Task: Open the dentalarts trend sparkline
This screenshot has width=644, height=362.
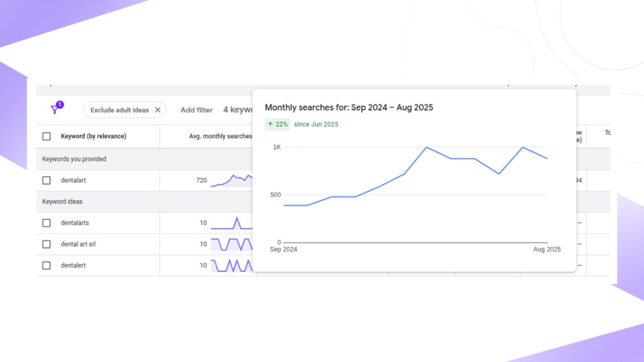Action: [x=232, y=223]
